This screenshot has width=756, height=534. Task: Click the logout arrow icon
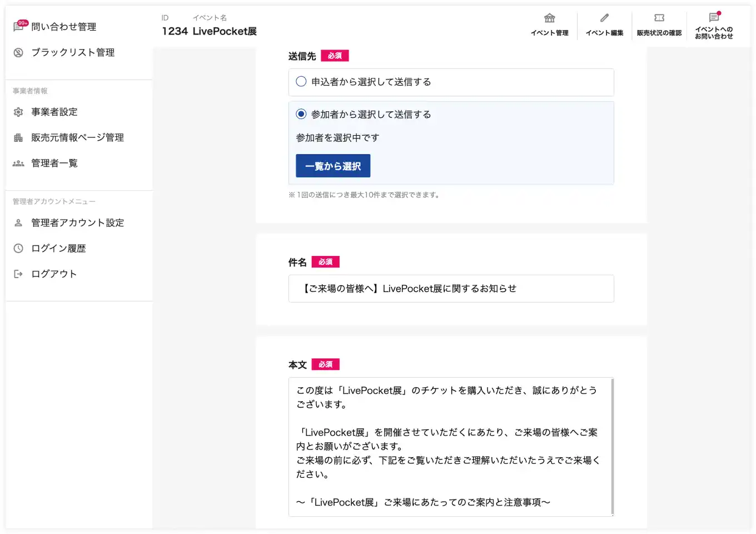point(18,274)
